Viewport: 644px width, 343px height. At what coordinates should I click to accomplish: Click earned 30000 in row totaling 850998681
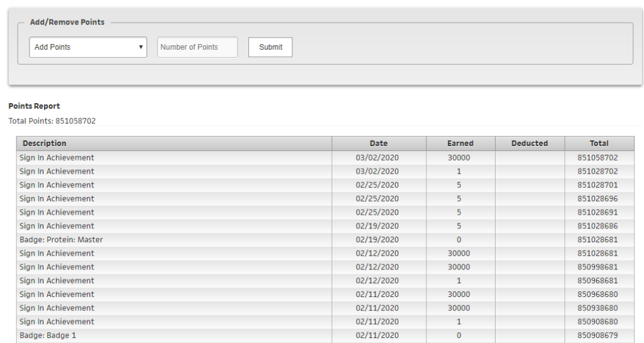458,267
